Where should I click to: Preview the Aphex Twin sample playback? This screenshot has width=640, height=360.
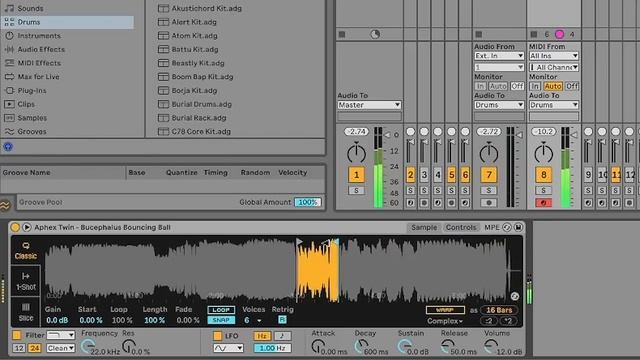[x=27, y=227]
